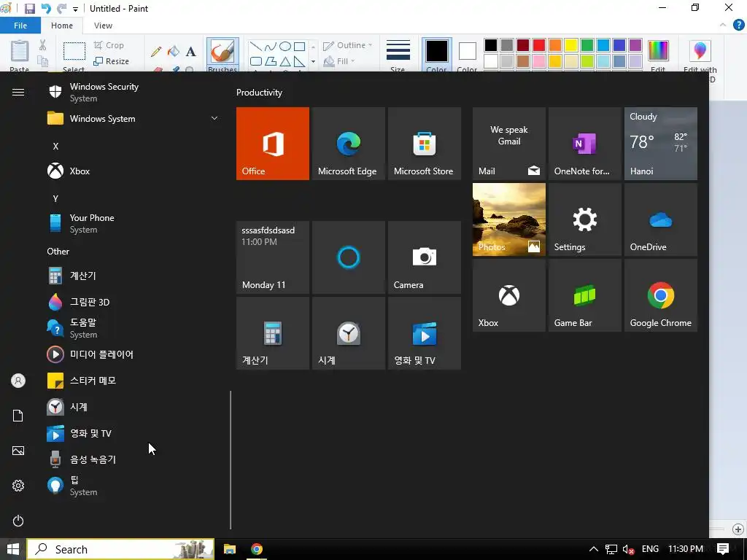Screen dimensions: 747x560
Task: Open the Fill dropdown in Paint
Action: (339, 61)
